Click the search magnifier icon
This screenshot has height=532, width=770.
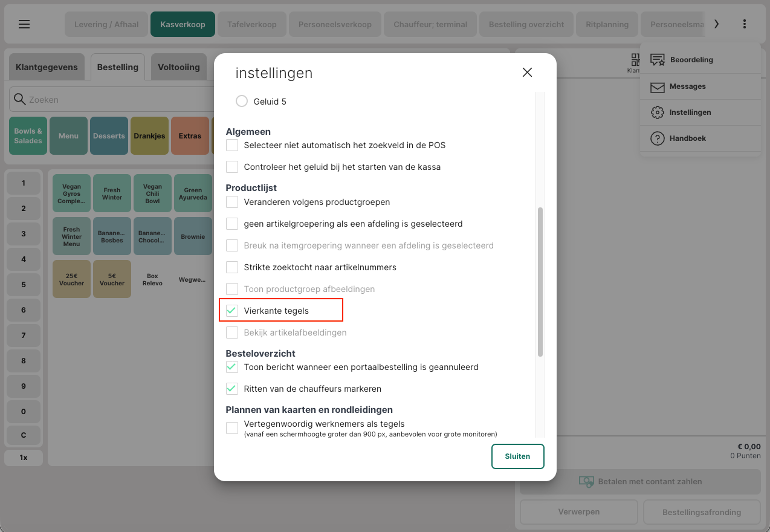pos(20,100)
